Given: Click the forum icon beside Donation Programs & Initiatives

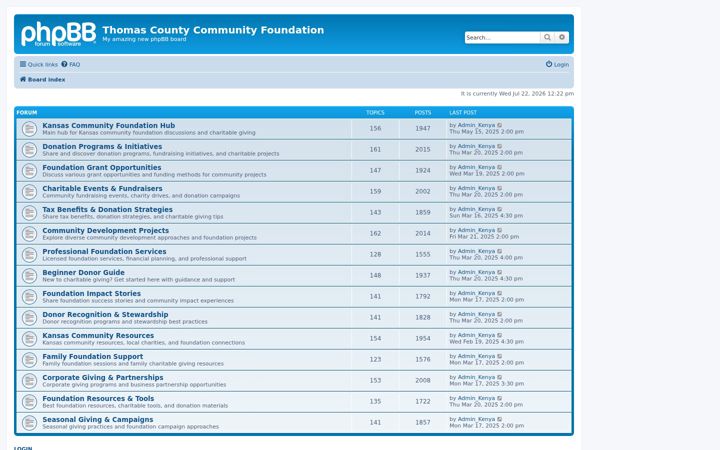Looking at the screenshot, I should (x=29, y=150).
